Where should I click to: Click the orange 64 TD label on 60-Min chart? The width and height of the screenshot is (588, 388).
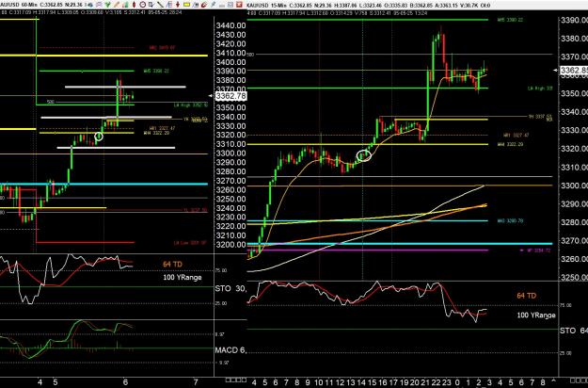tap(172, 265)
